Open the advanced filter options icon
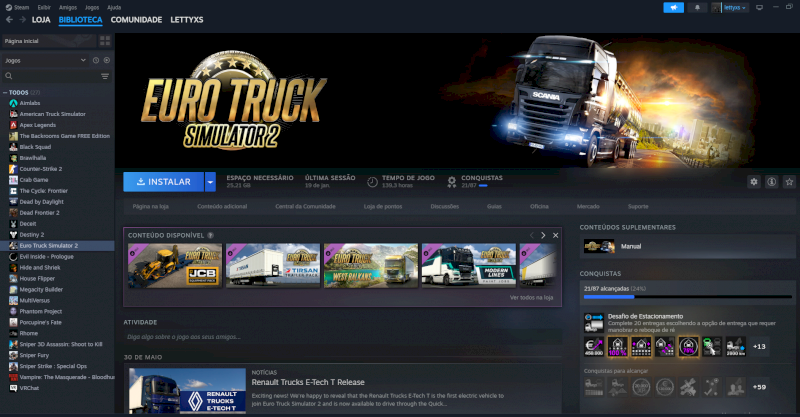Screen dimensions: 800x417 [x=105, y=76]
